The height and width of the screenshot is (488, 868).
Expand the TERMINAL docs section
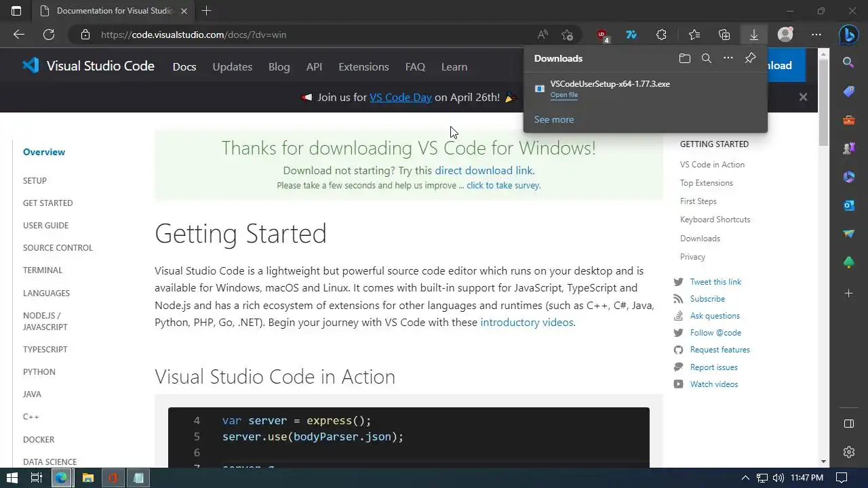click(43, 270)
